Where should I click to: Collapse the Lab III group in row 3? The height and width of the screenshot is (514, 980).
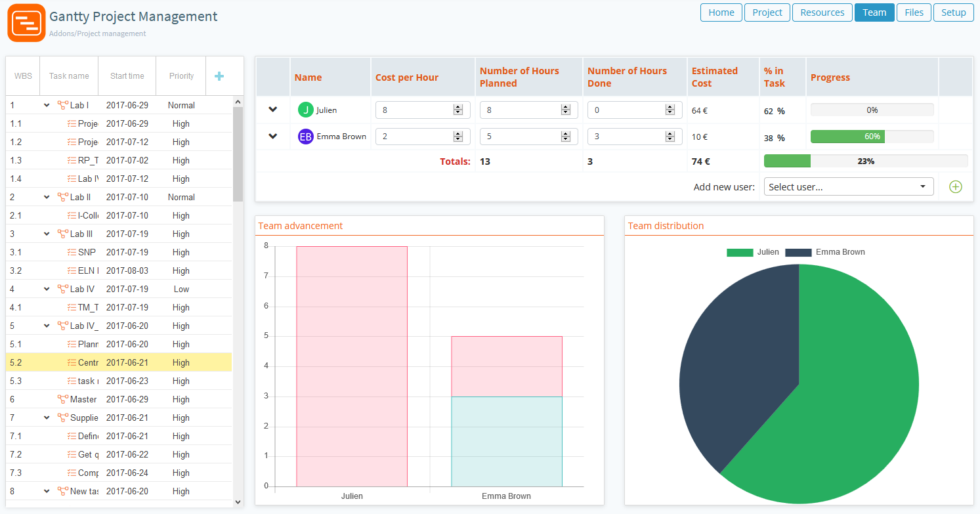pos(47,234)
